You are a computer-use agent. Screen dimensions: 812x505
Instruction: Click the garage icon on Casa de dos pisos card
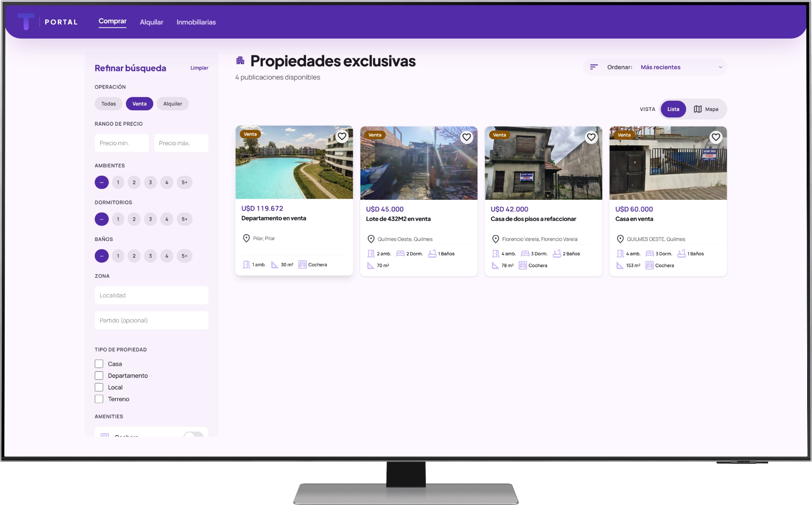[523, 266]
